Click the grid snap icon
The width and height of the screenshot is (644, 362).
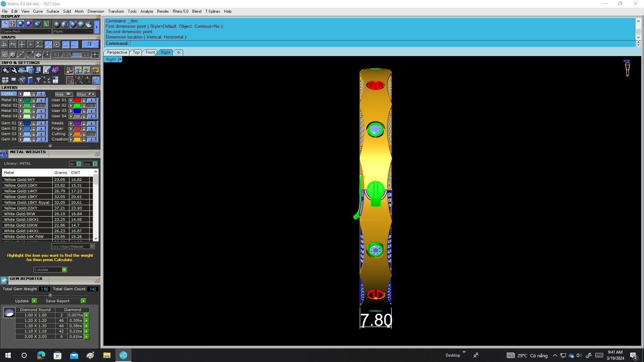pos(95,55)
